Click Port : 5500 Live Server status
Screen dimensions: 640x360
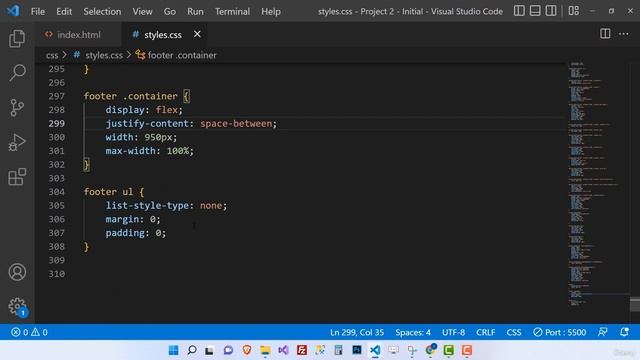coord(560,332)
